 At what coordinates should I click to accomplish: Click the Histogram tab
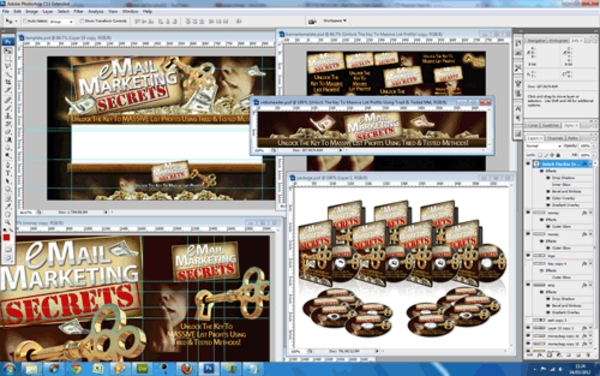coord(558,41)
